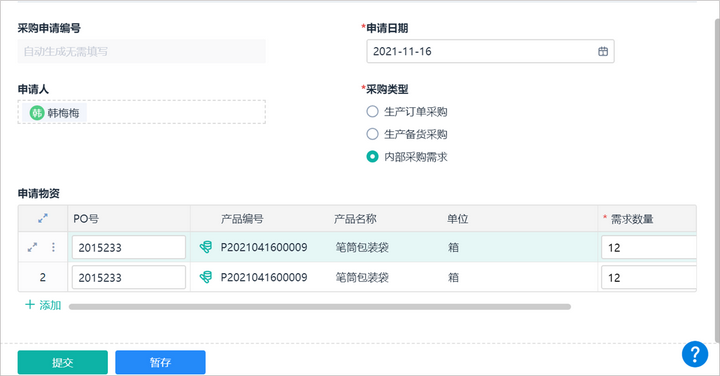Edit PO号 field in first row
Screen dimensions: 720x376
click(x=129, y=247)
